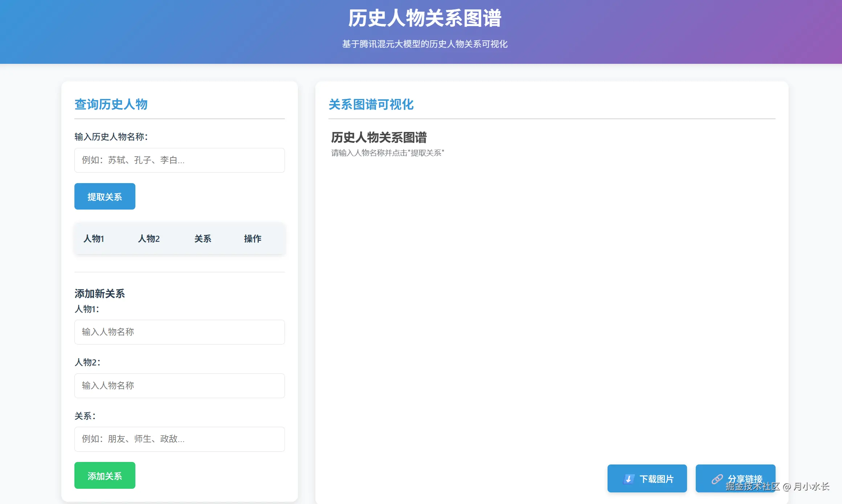Click the 查询历史人物 panel heading
The height and width of the screenshot is (504, 842).
click(x=111, y=104)
